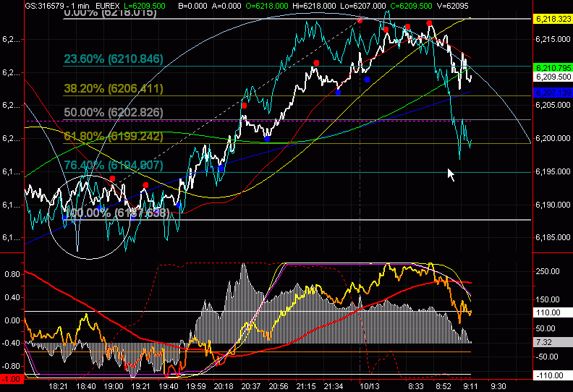Click the B=0.000 bid value

(194, 6)
